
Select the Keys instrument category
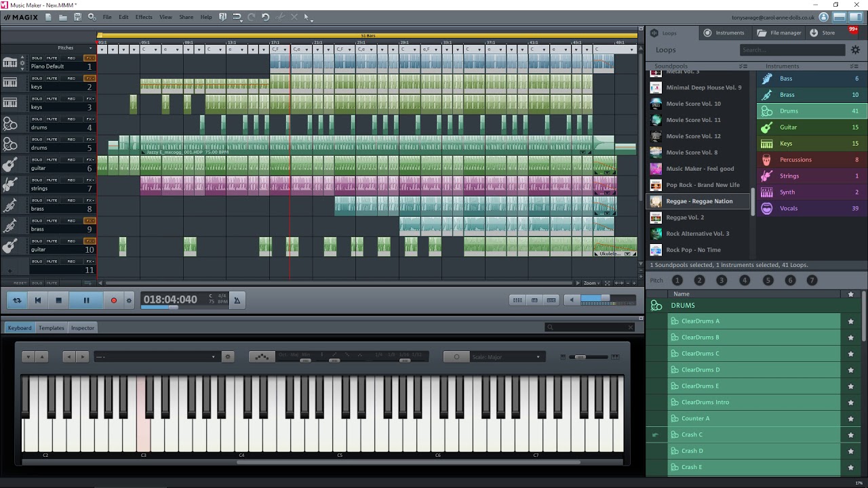[x=810, y=144]
